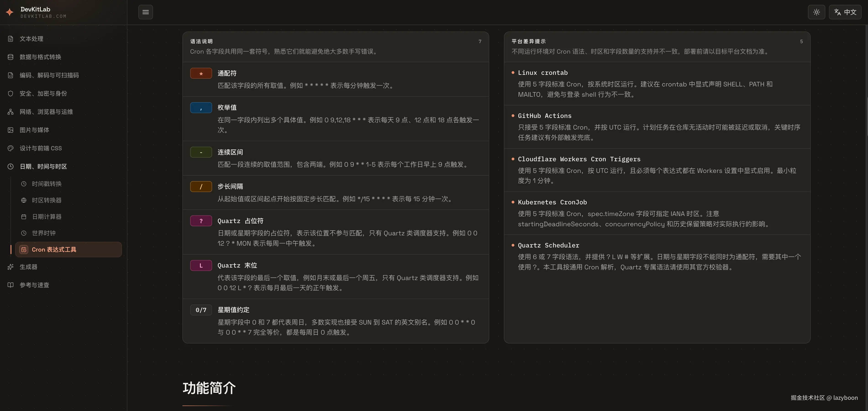Viewport: 868px width, 411px height.
Task: Expand the 图片与媒体 category
Action: click(x=63, y=130)
